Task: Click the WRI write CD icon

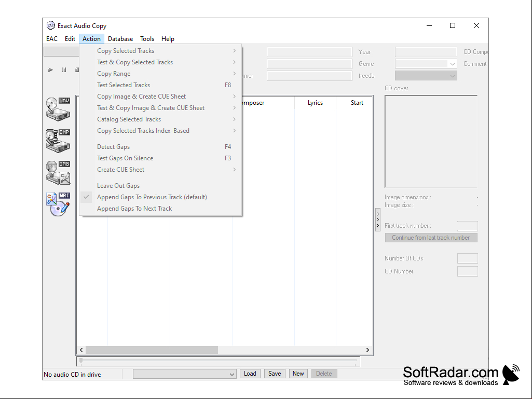Action: click(x=58, y=204)
